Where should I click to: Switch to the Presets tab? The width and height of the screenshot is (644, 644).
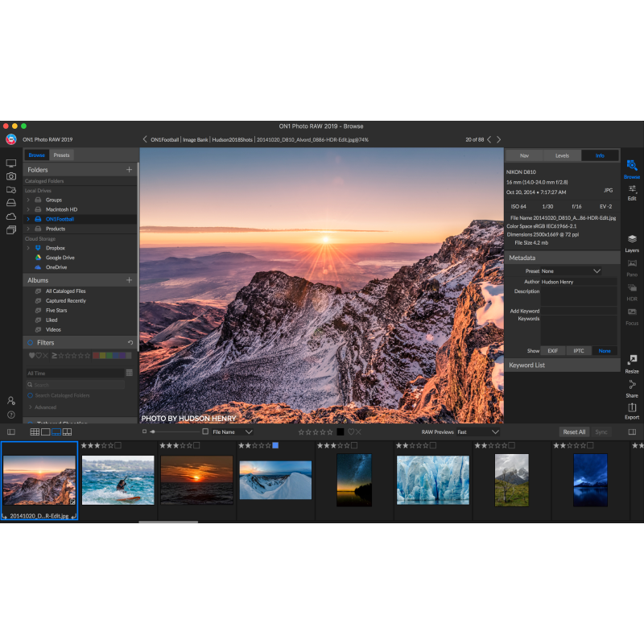point(61,155)
